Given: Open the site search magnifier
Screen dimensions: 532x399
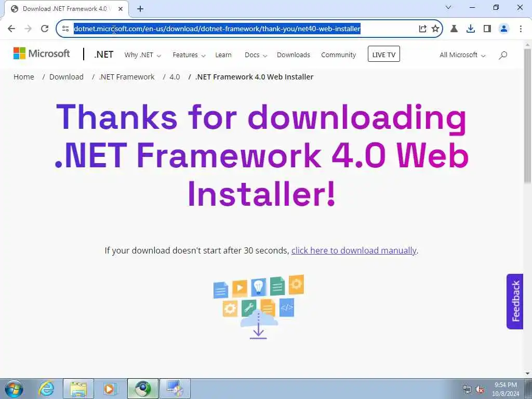Looking at the screenshot, I should click(503, 55).
